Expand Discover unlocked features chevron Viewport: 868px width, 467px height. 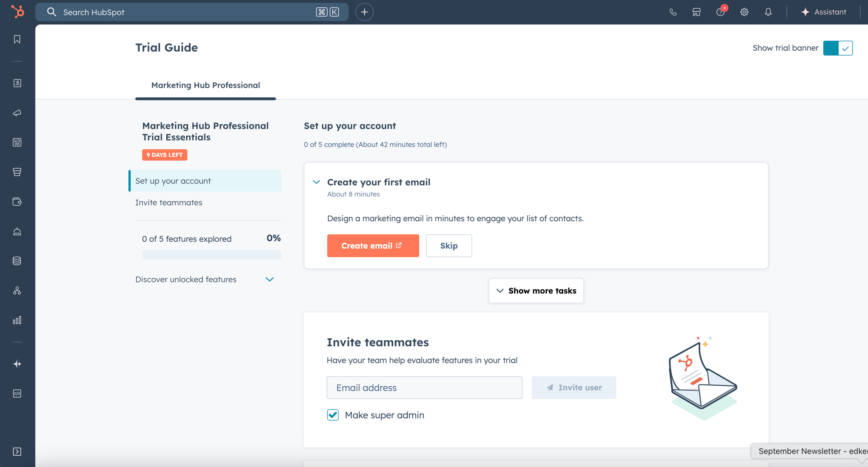pyautogui.click(x=270, y=280)
